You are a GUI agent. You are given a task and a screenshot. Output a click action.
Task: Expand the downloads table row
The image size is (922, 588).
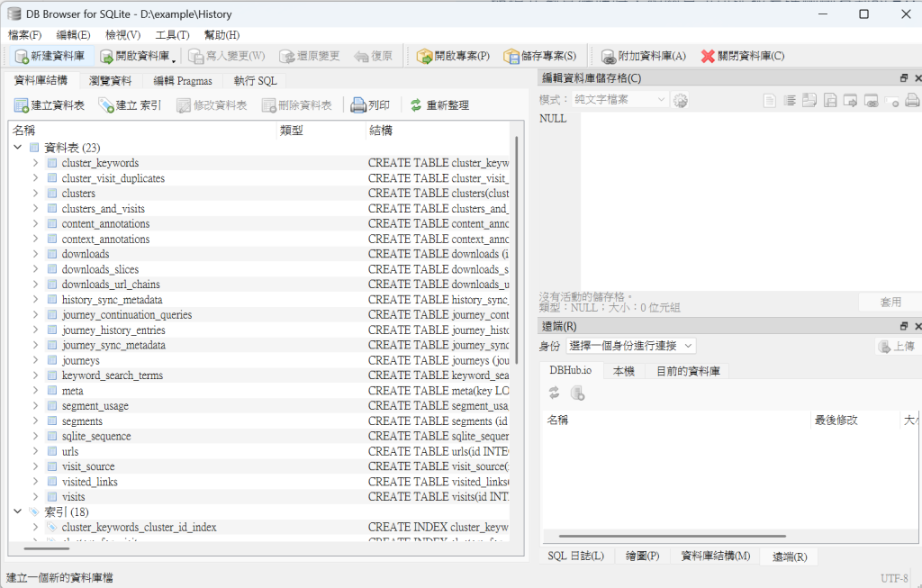(x=35, y=253)
